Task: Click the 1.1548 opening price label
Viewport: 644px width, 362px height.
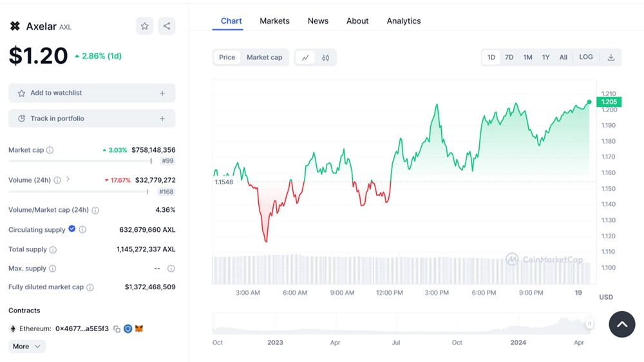Action: coord(224,182)
